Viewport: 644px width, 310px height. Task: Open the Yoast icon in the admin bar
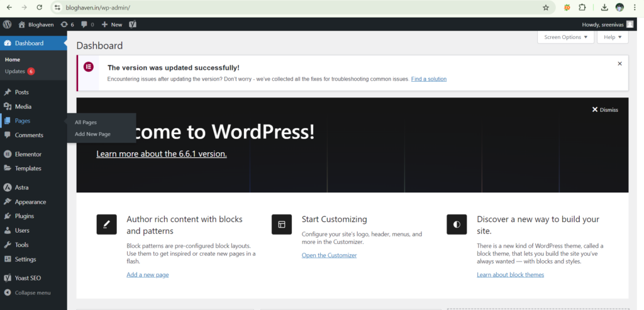133,25
